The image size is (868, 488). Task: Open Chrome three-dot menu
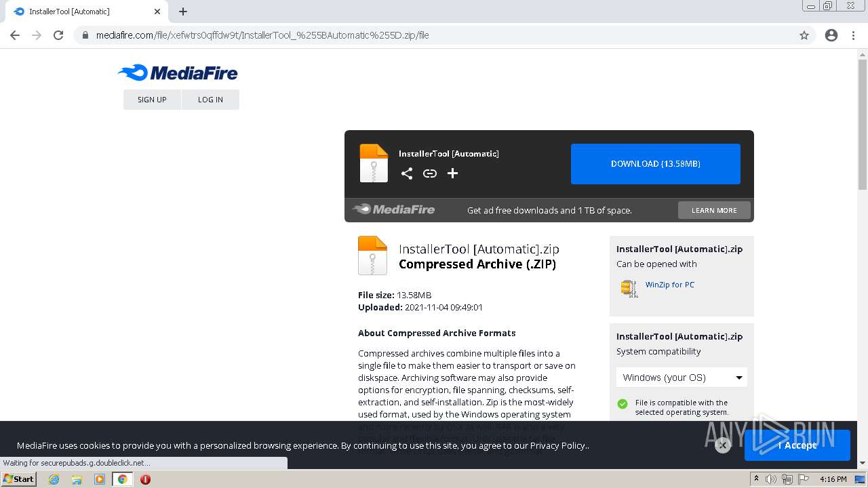(x=853, y=35)
